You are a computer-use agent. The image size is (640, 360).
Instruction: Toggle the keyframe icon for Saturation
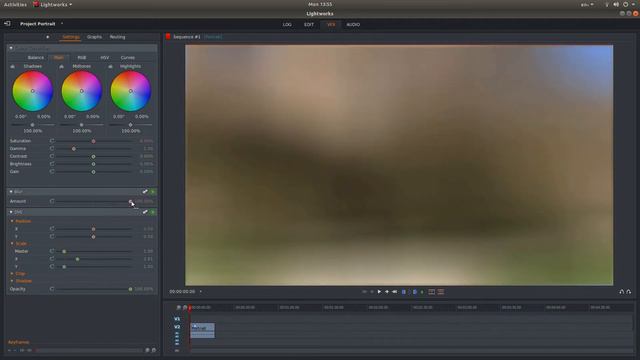point(52,141)
